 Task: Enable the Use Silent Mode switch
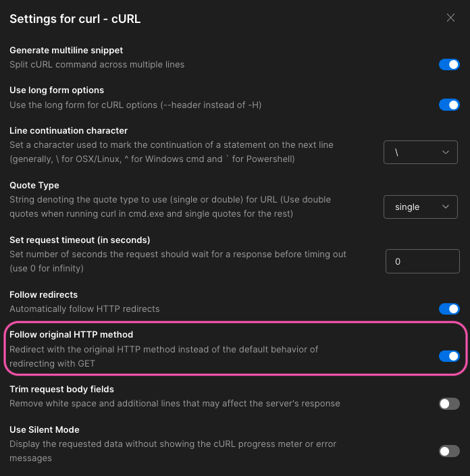click(x=449, y=451)
